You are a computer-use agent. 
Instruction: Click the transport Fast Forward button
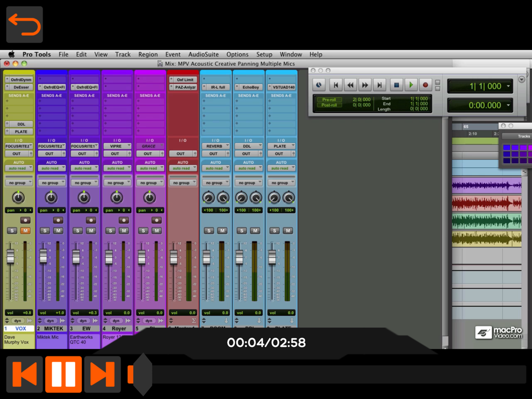(x=365, y=85)
